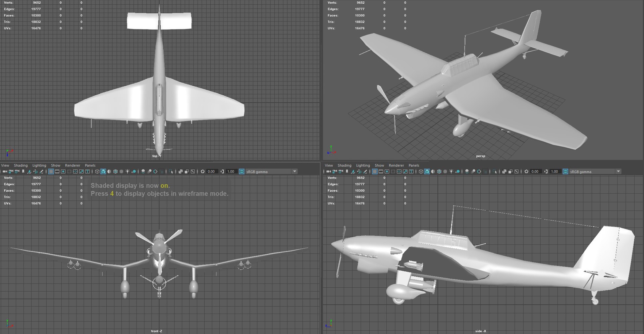644x334 pixels.
Task: Click Select Camera icon in front view toolbar
Action: click(x=5, y=172)
